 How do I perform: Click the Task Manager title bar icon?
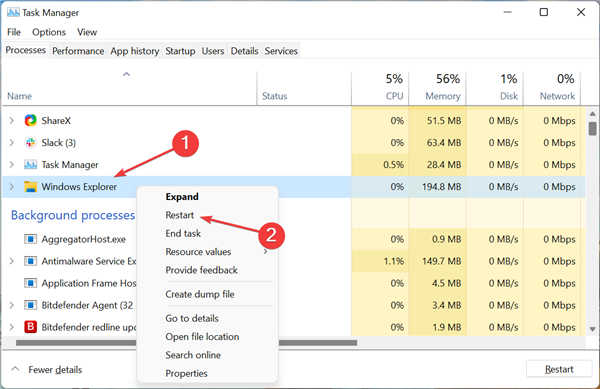click(x=13, y=12)
